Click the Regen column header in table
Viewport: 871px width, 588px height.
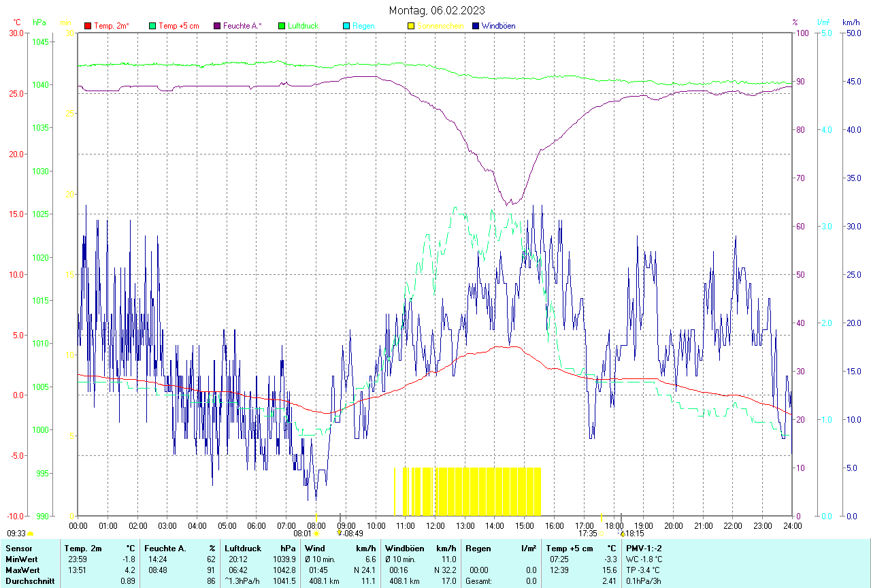click(478, 548)
